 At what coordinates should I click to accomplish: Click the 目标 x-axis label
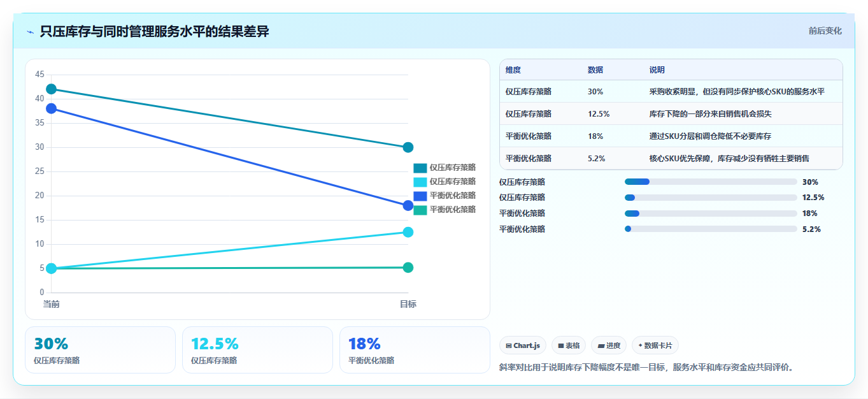coord(408,304)
